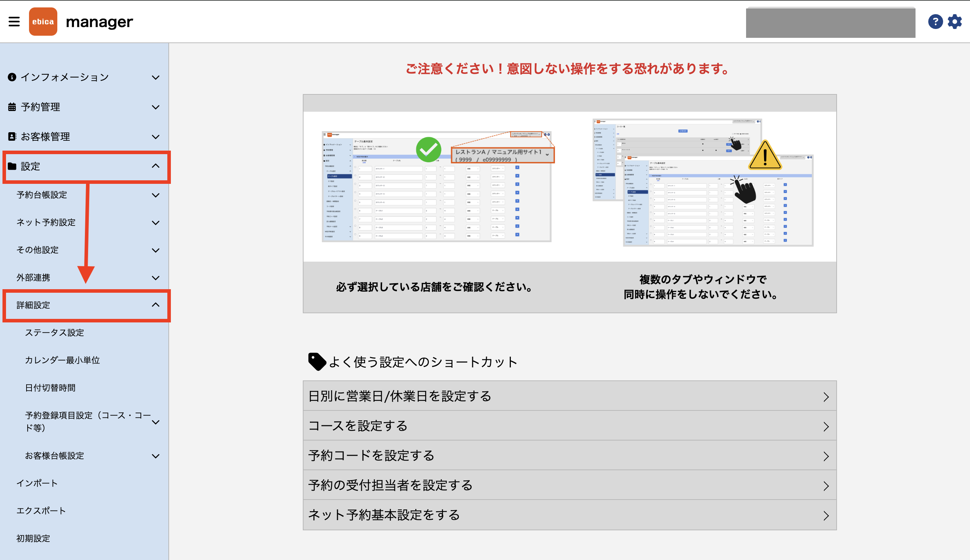Click the 予約台帳設定 label
This screenshot has height=560, width=970.
tap(41, 195)
